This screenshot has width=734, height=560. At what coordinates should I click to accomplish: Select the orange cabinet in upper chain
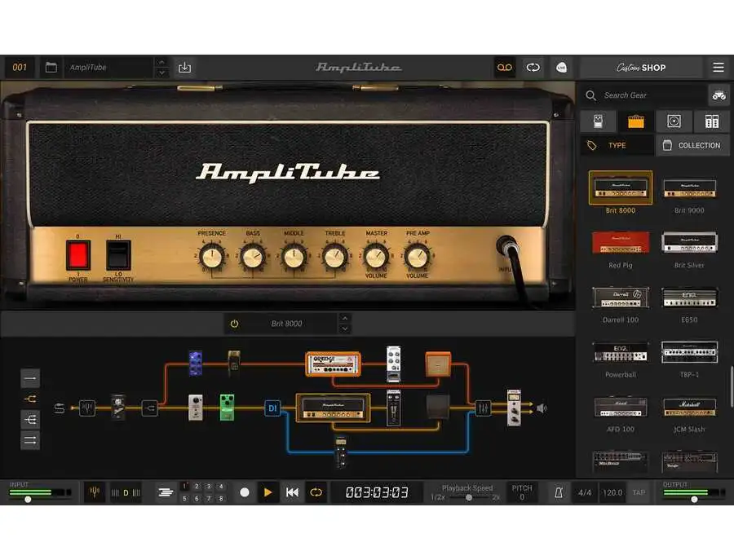pyautogui.click(x=438, y=364)
